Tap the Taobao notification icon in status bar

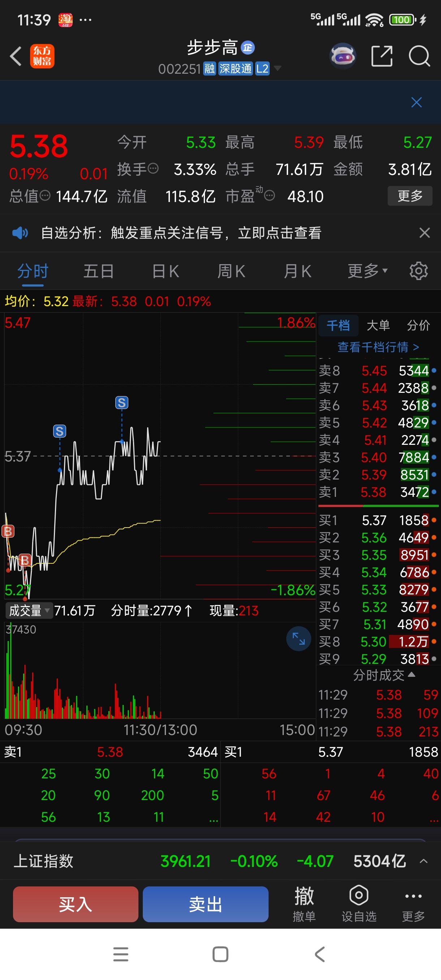point(65,20)
